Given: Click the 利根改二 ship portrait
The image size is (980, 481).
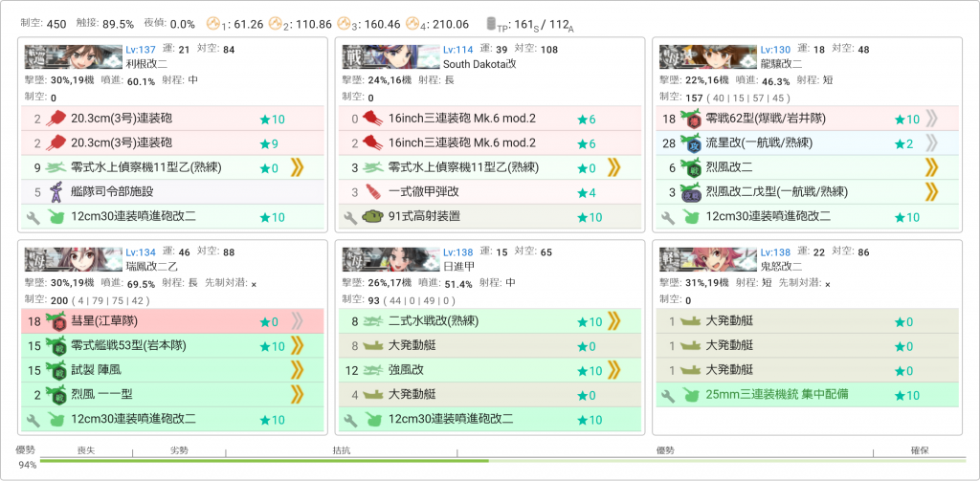Looking at the screenshot, I should (x=73, y=56).
